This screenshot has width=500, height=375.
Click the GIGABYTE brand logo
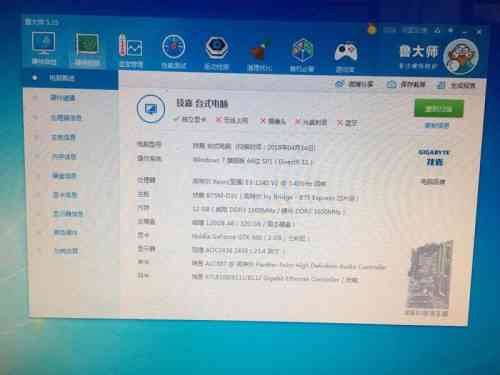point(434,157)
